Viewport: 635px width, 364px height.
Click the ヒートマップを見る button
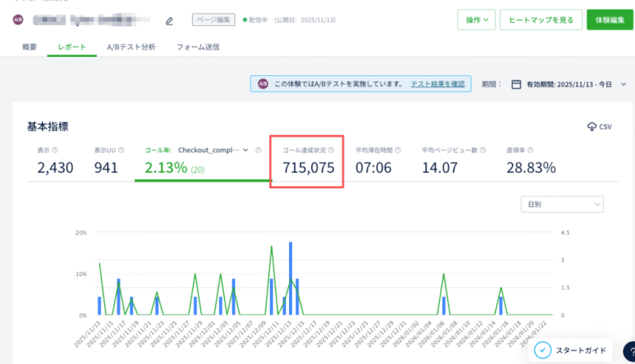point(541,19)
